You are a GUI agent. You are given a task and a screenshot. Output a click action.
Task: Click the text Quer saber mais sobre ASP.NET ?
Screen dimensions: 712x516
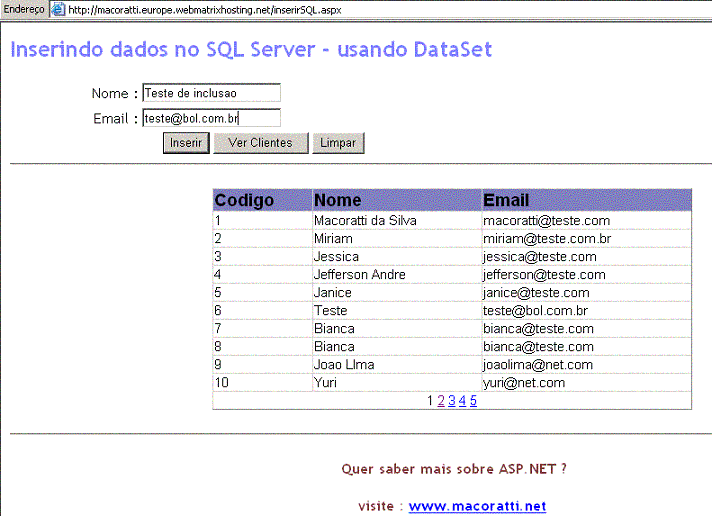pos(454,469)
